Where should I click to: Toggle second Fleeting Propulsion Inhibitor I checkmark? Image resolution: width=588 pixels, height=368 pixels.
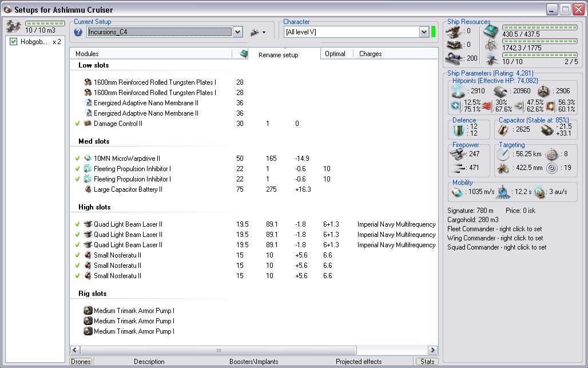tap(78, 179)
